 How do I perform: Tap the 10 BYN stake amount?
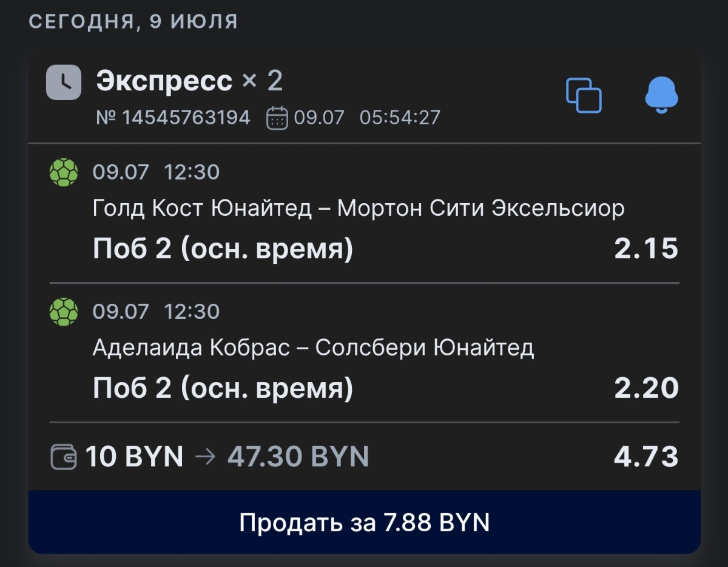(134, 457)
